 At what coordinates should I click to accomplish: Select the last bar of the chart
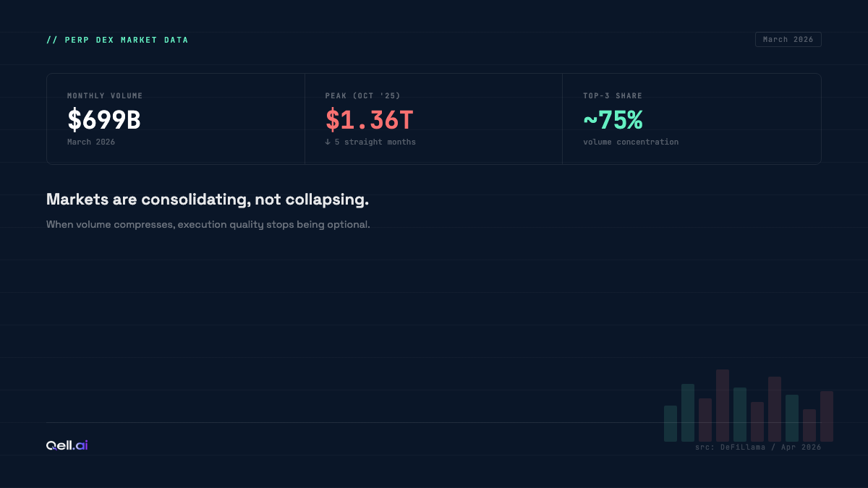[827, 416]
